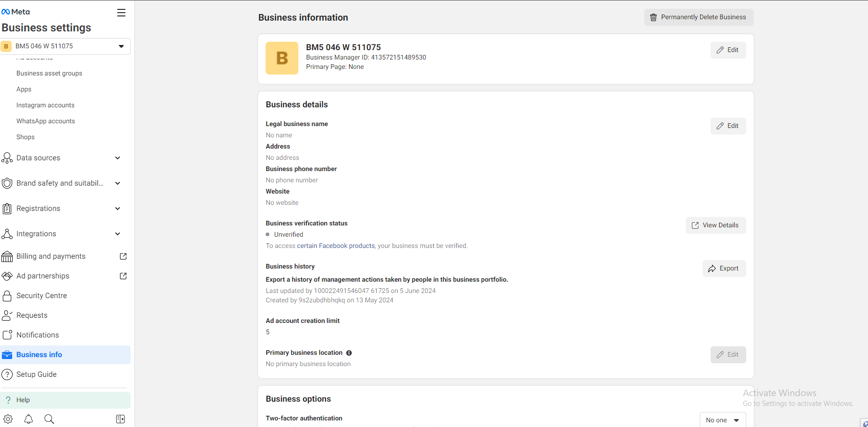Open settings gear icon in bottom bar
This screenshot has width=868, height=427.
[x=8, y=419]
